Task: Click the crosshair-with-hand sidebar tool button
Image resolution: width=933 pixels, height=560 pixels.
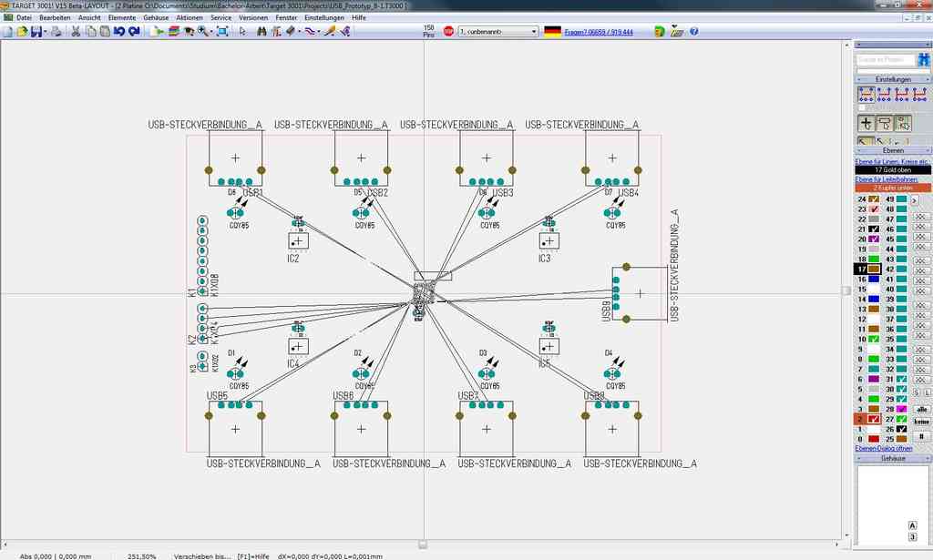Action: pyautogui.click(x=866, y=123)
